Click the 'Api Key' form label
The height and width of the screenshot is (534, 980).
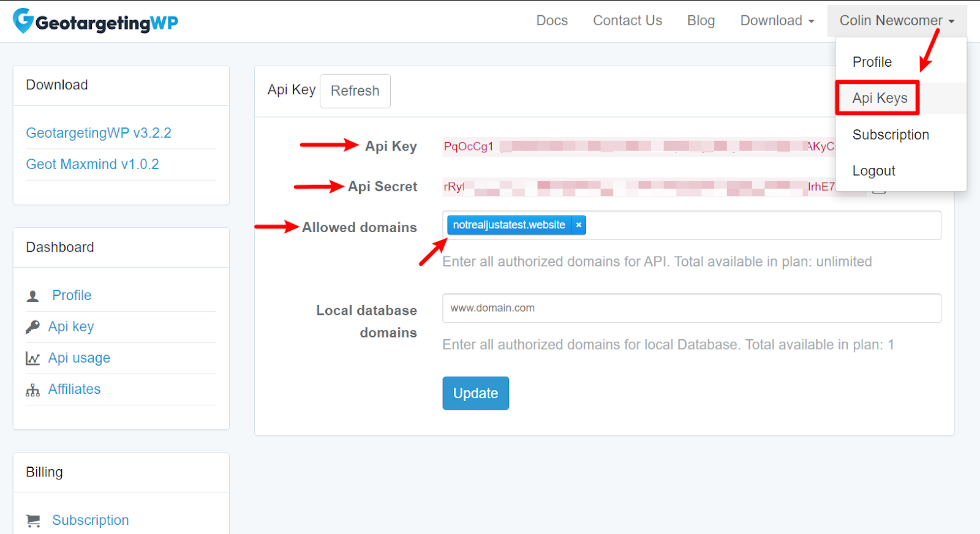pos(391,146)
